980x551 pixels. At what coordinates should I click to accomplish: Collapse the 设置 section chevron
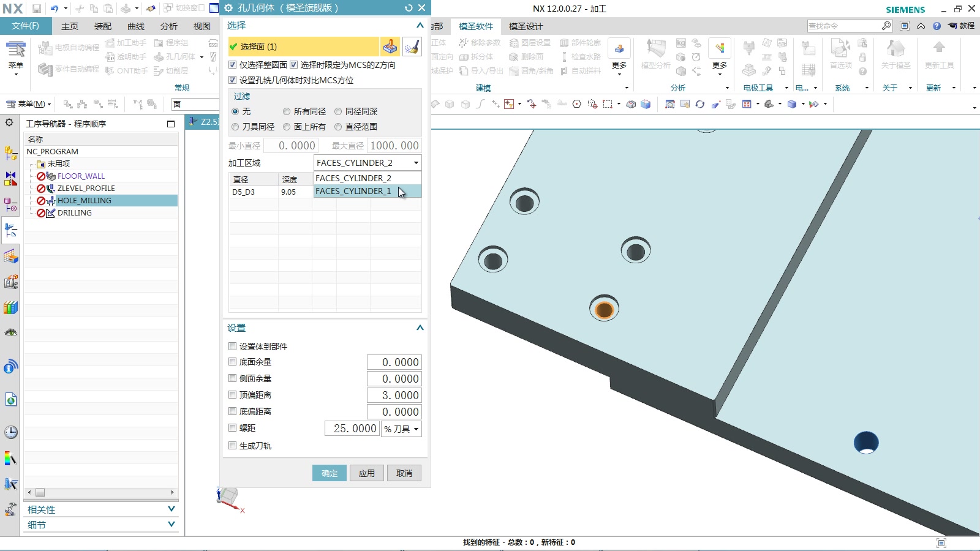420,328
